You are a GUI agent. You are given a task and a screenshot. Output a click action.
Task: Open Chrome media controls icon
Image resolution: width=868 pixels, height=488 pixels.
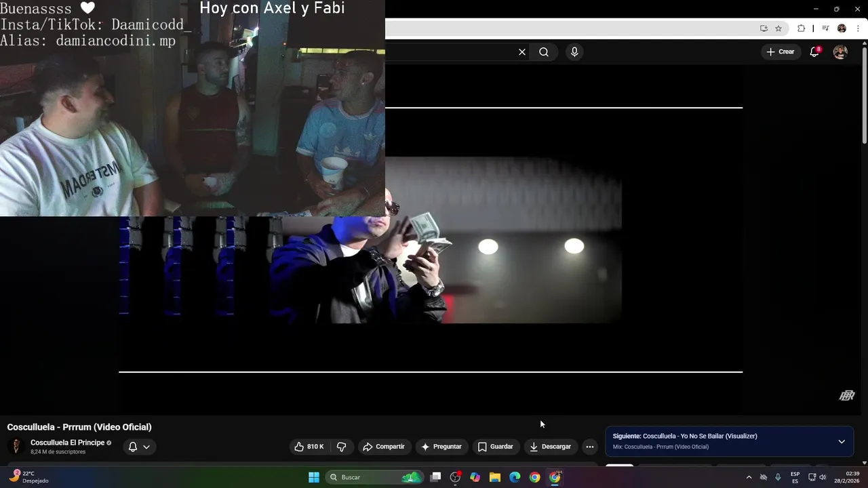point(825,28)
